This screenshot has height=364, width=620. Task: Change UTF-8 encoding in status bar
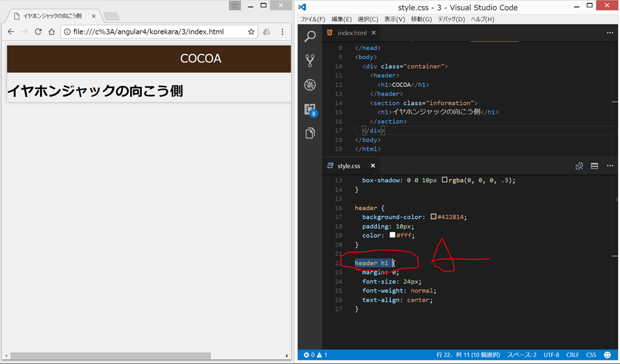tap(551, 355)
